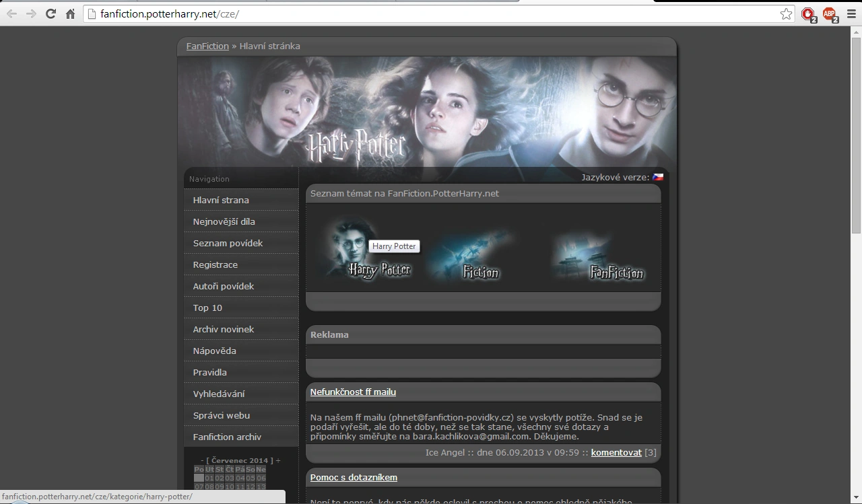The width and height of the screenshot is (862, 504).
Task: Open the browser home page
Action: coord(71,13)
